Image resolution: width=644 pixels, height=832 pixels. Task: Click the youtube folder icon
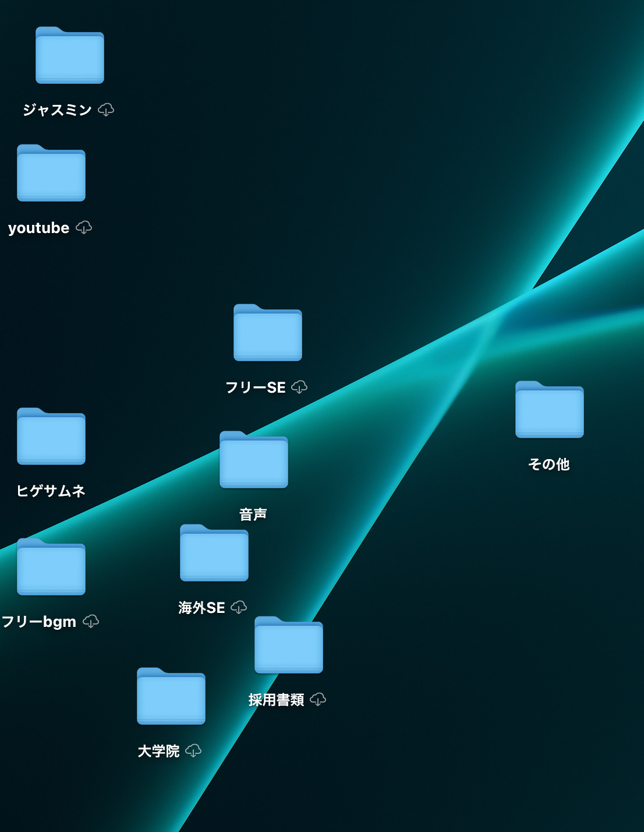point(51,174)
